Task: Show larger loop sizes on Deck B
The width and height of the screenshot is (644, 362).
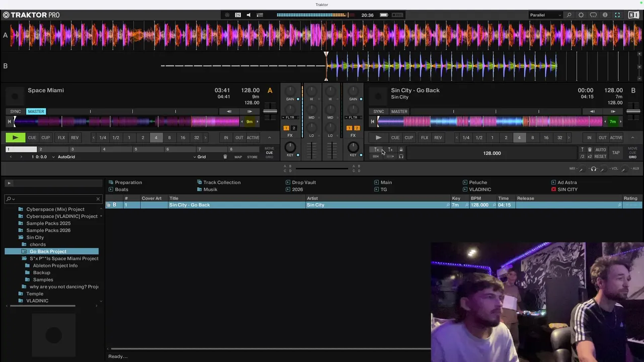Action: click(x=569, y=138)
